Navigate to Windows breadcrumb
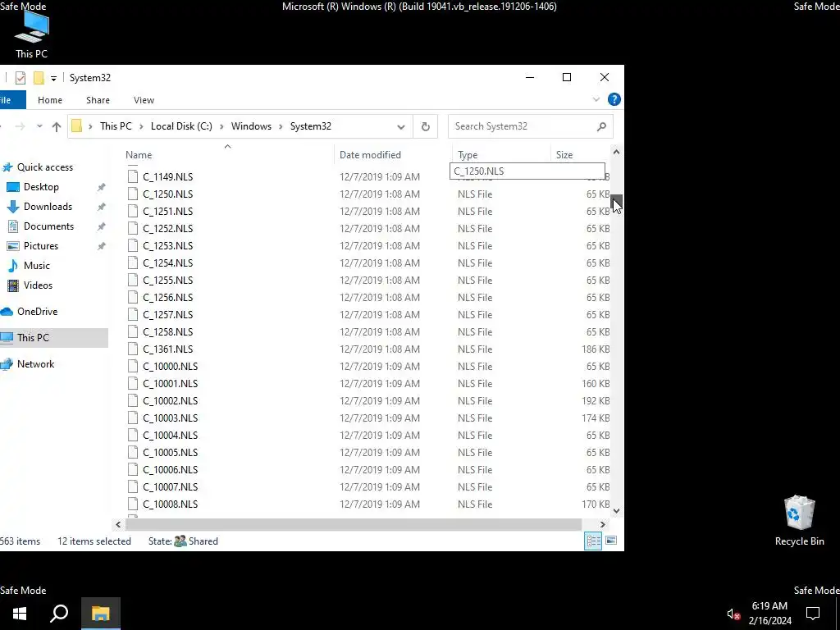The height and width of the screenshot is (630, 840). point(251,126)
